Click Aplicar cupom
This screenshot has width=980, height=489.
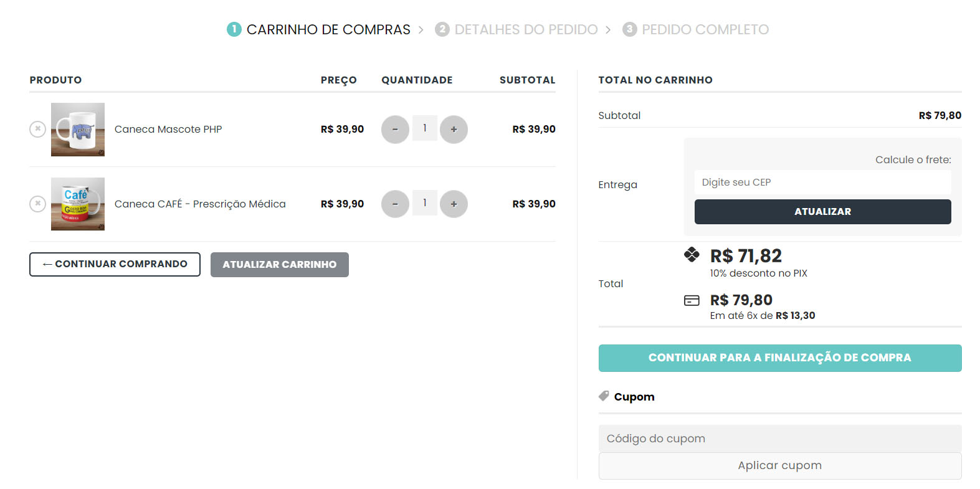point(780,465)
